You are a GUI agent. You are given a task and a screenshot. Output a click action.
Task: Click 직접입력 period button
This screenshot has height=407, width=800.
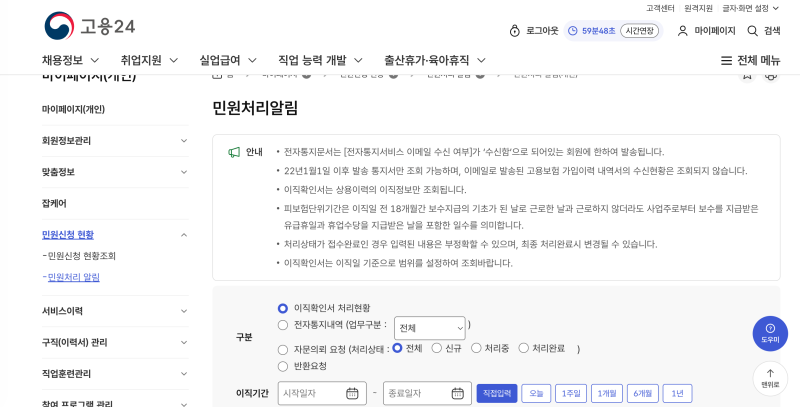tap(497, 393)
